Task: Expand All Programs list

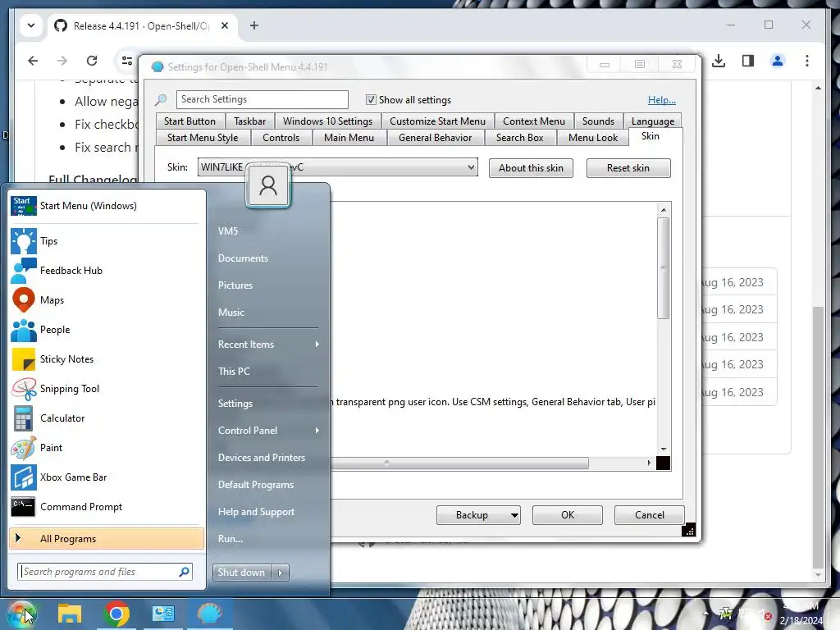Action: (107, 539)
